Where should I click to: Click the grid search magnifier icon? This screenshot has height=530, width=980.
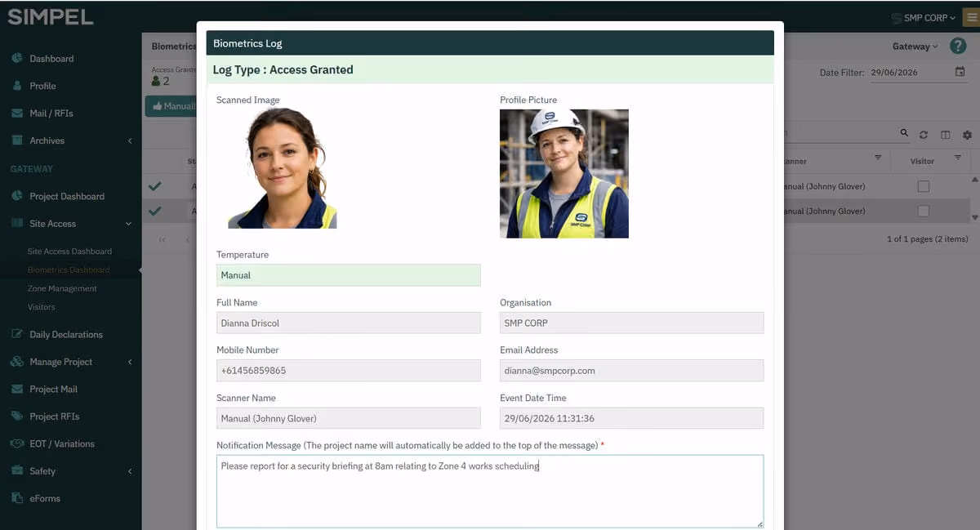pyautogui.click(x=904, y=133)
